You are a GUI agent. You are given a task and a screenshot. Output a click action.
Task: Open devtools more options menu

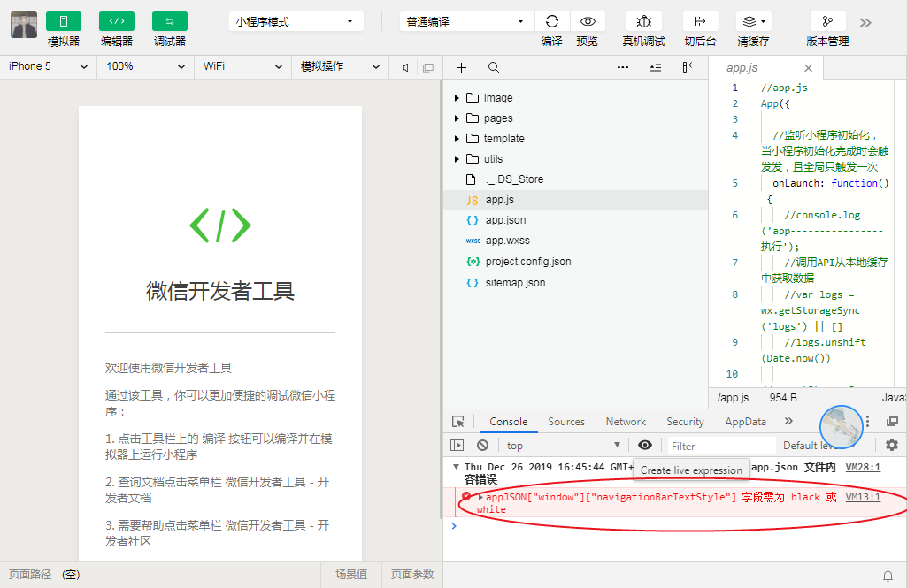tap(867, 422)
